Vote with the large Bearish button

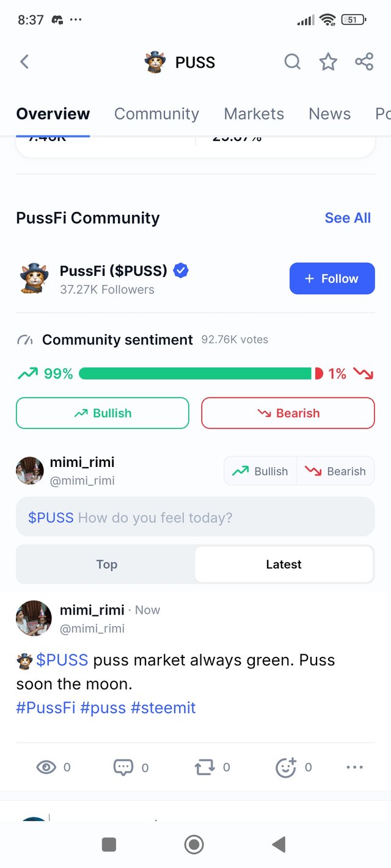pos(288,413)
